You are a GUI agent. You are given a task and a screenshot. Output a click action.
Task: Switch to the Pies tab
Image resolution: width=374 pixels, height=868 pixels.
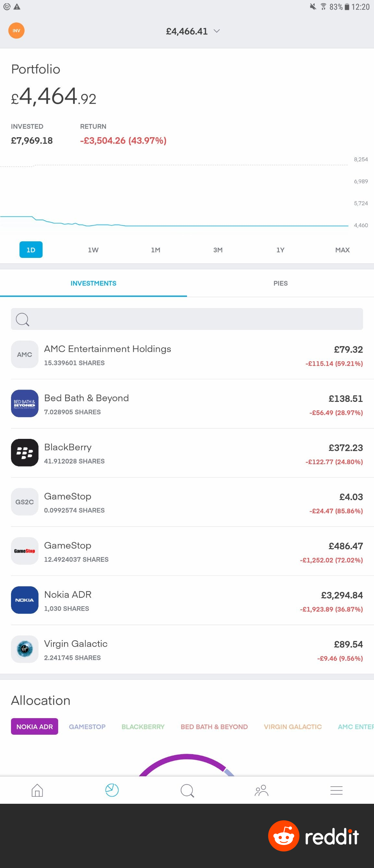point(280,283)
